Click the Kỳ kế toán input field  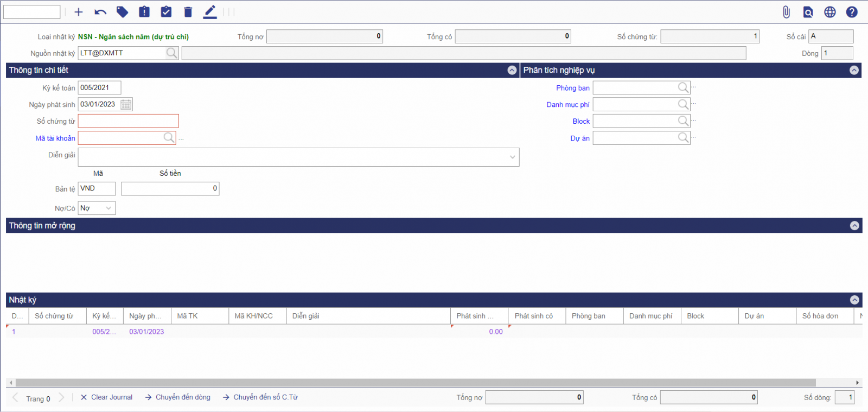tap(99, 87)
